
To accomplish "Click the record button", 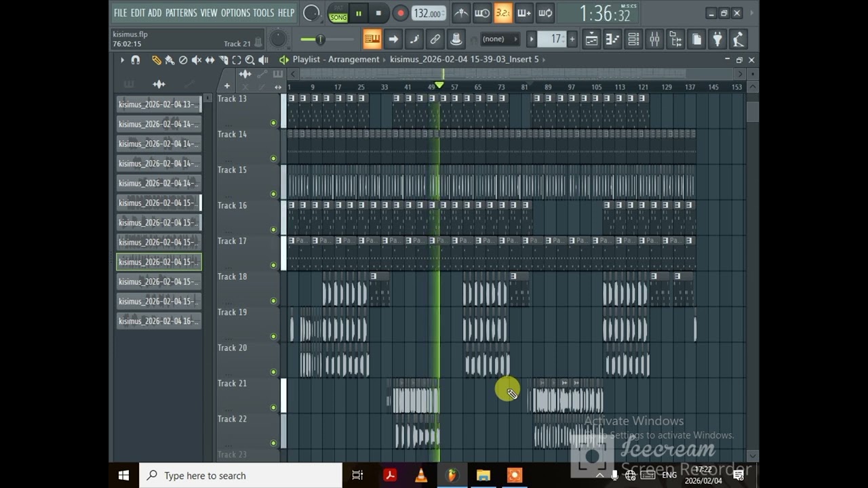I will coord(400,13).
